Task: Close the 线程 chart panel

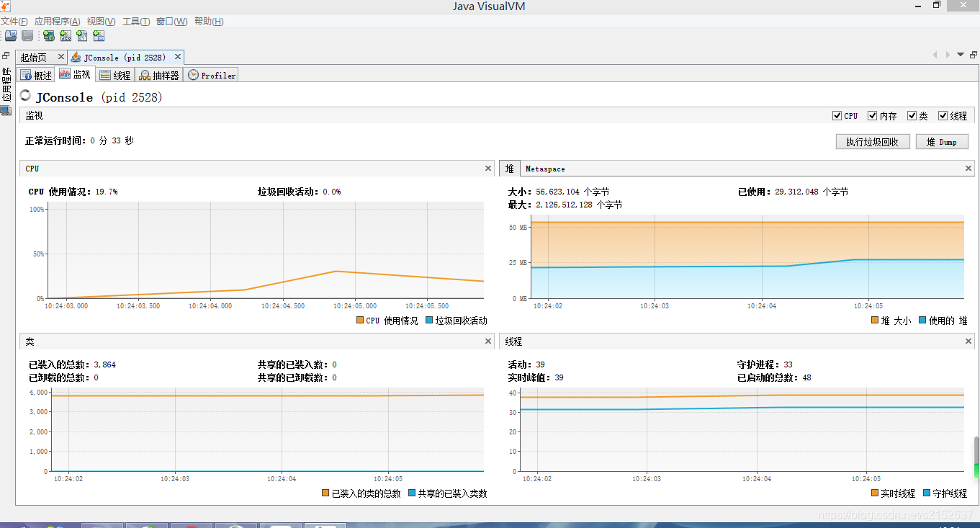Action: coord(968,341)
